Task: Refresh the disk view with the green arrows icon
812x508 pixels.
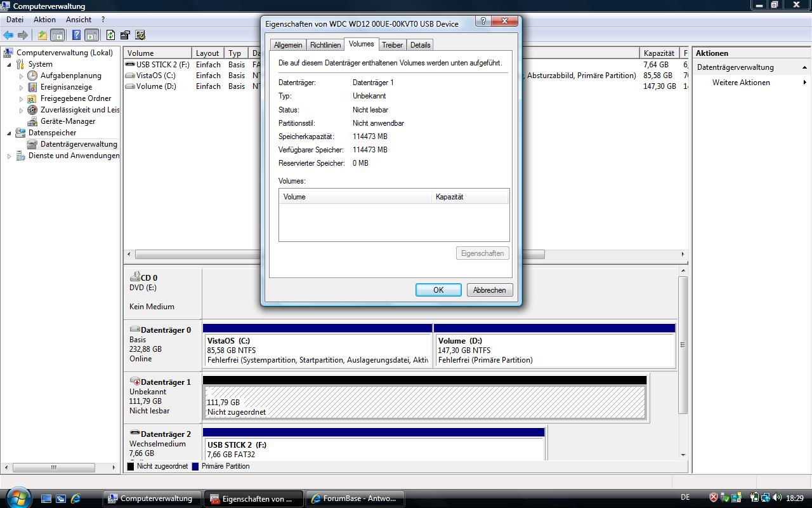Action: (111, 36)
